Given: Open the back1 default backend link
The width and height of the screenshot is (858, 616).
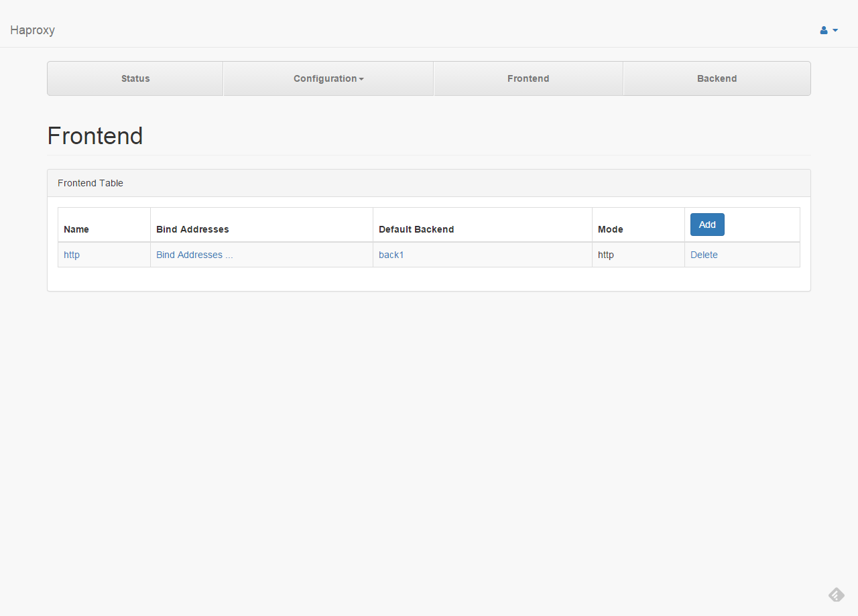Looking at the screenshot, I should point(391,255).
